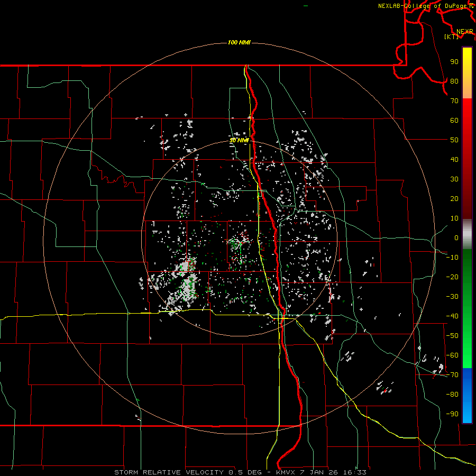Screen dimensions: 476x476
Task: Click the [KT] units label above color bar
Action: (452, 36)
